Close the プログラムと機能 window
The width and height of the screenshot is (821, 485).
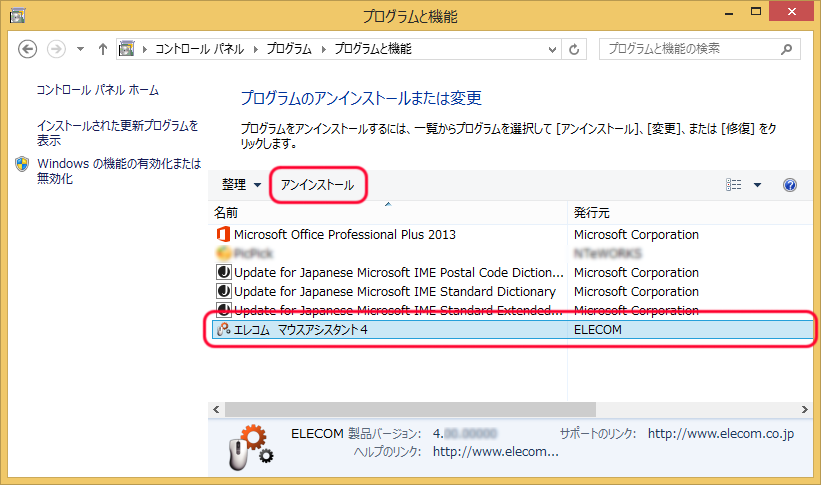pos(791,12)
